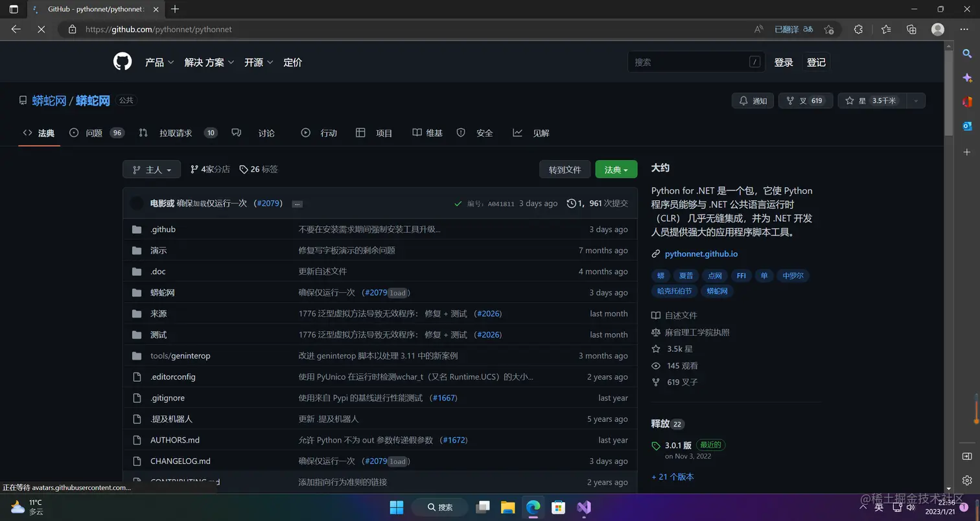Screen dimensions: 980x521
Task: Open the 讨论 discussions tab
Action: (253, 133)
